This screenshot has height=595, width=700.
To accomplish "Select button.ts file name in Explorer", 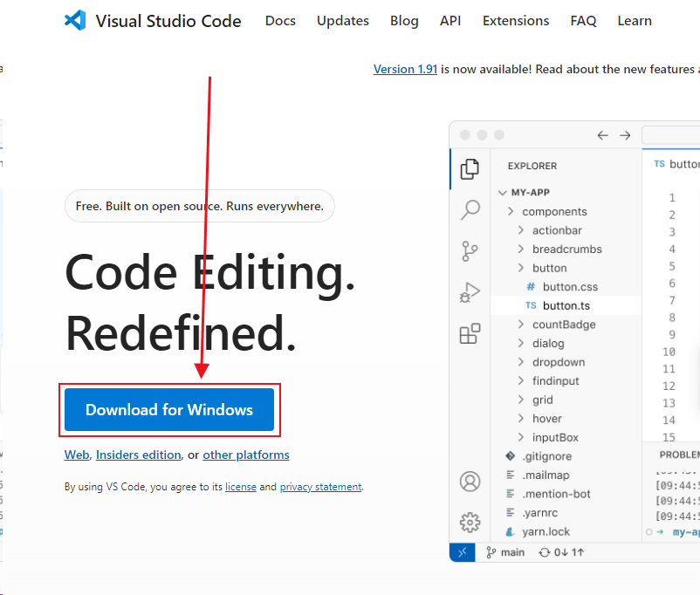I will [x=566, y=305].
